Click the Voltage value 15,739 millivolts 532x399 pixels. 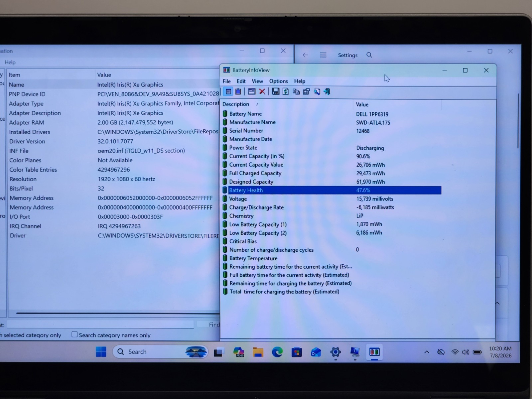click(x=375, y=199)
